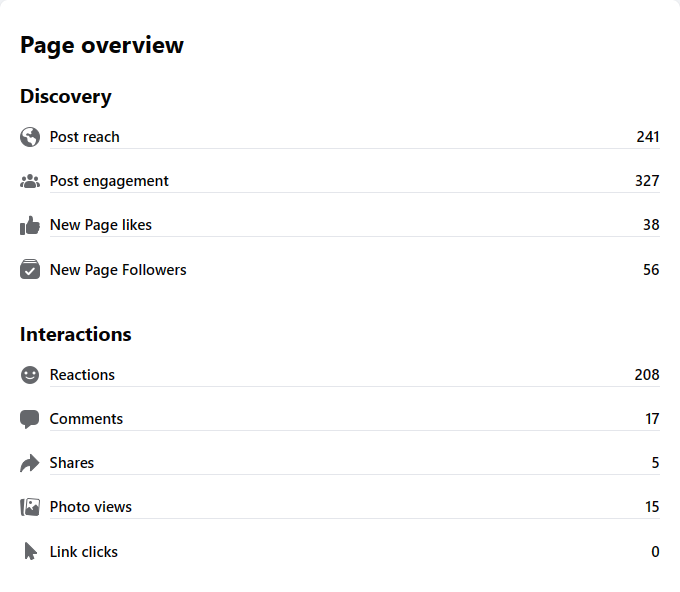Image resolution: width=680 pixels, height=592 pixels.
Task: Click the Photo views picture icon
Action: coord(30,507)
